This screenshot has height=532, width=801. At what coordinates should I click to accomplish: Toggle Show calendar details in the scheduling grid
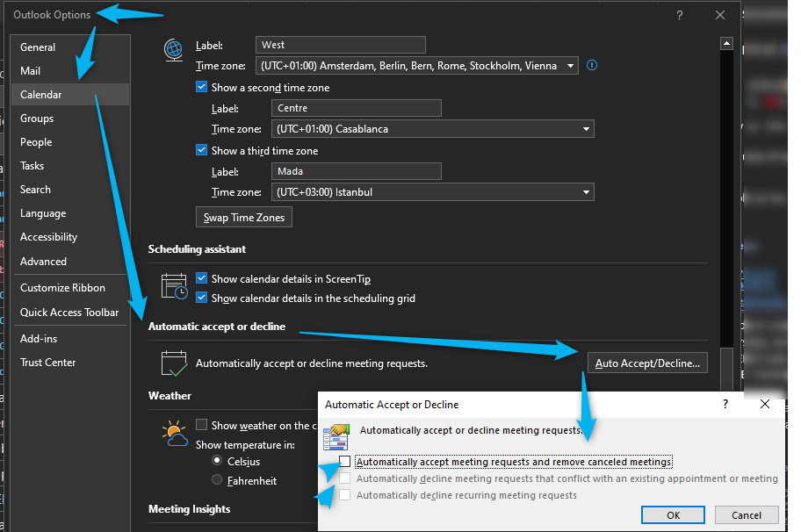coord(201,298)
